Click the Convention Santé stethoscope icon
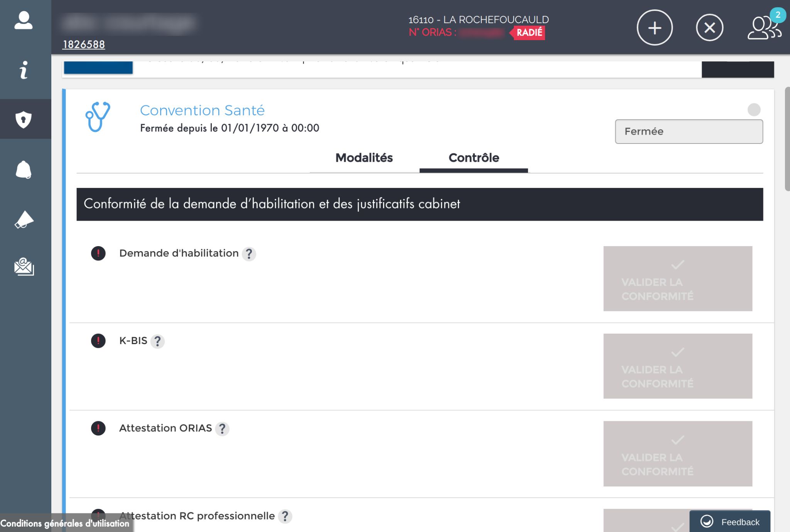790x532 pixels. pyautogui.click(x=98, y=117)
